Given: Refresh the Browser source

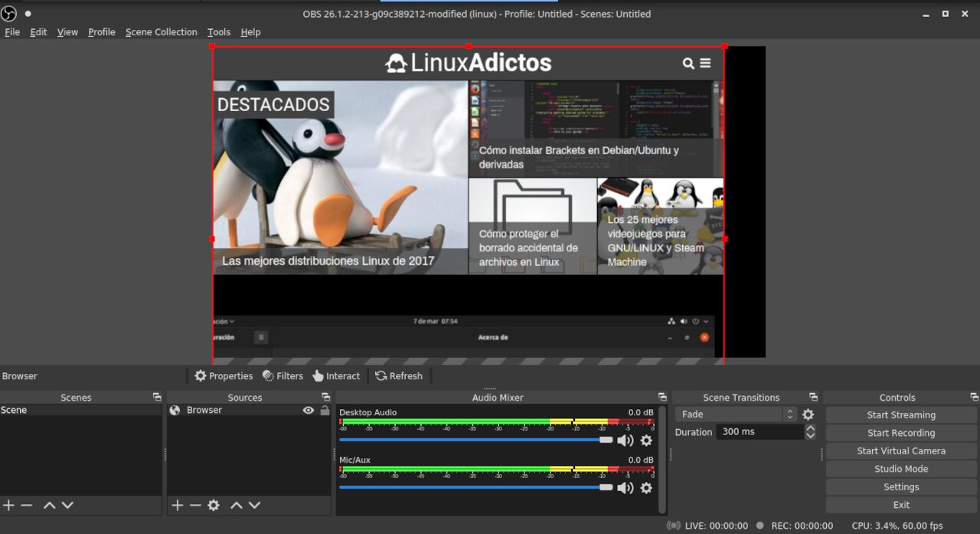Looking at the screenshot, I should [398, 376].
